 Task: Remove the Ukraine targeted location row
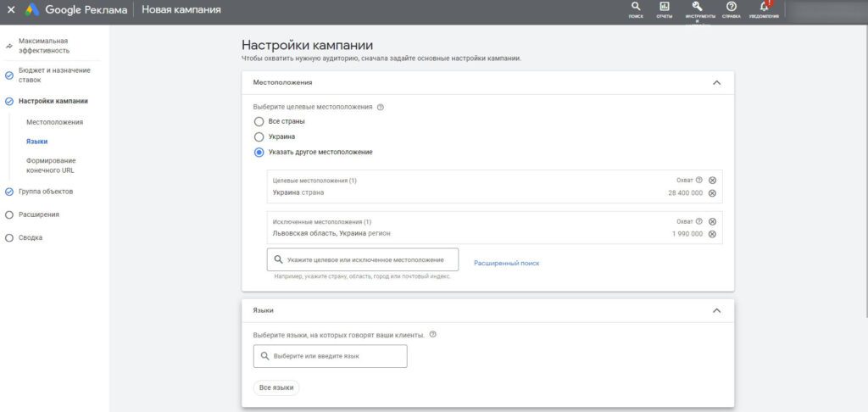point(712,193)
